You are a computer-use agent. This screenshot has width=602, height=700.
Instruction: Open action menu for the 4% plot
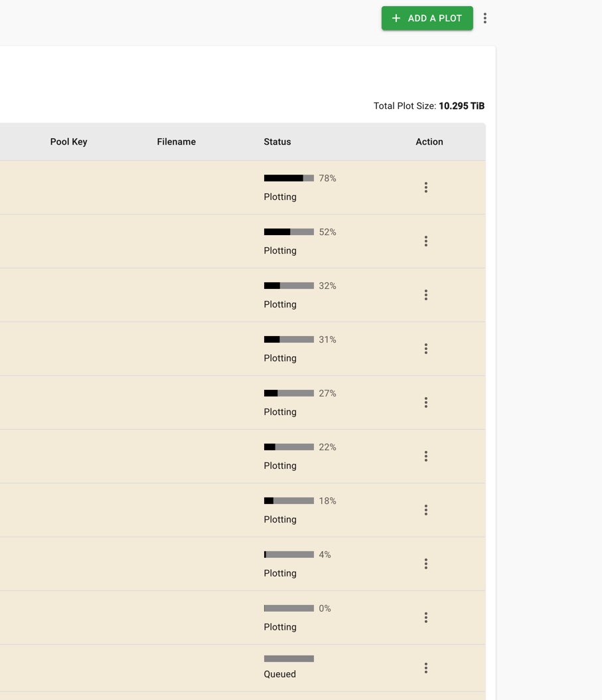pyautogui.click(x=426, y=564)
